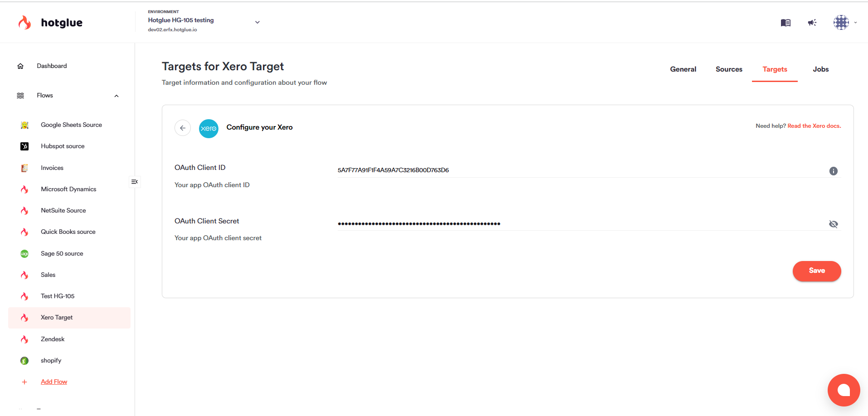The height and width of the screenshot is (416, 868).
Task: Click the Test HG-105 flame icon
Action: click(24, 296)
